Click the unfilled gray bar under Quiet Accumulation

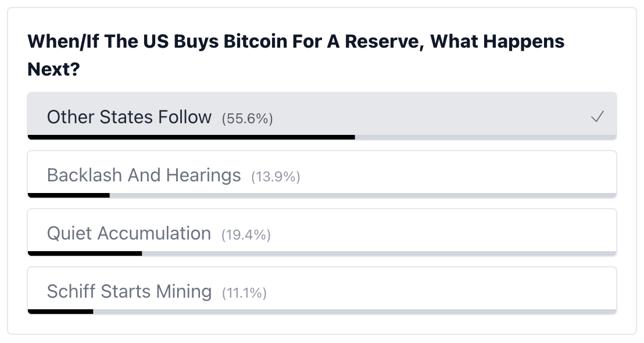tap(379, 253)
